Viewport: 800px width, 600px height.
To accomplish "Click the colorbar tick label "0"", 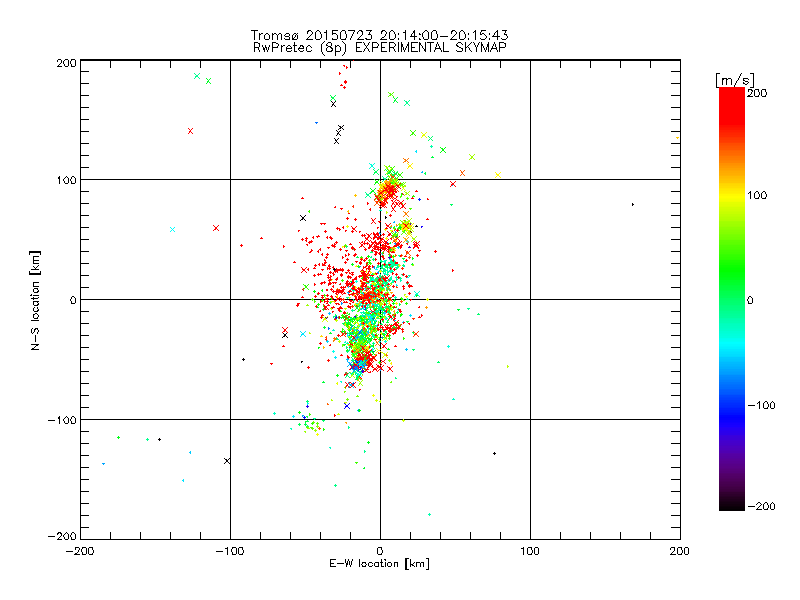I will 750,300.
